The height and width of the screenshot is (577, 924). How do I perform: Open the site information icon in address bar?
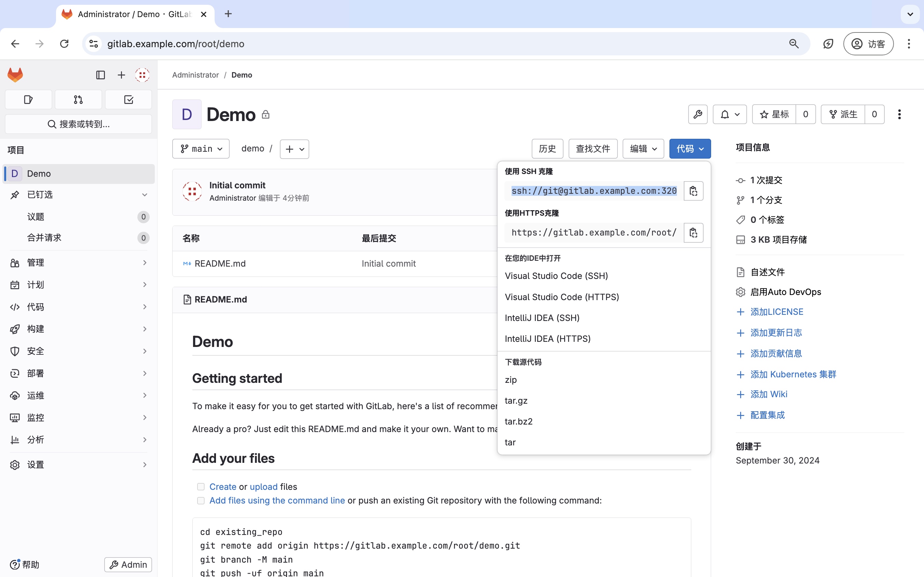coord(94,44)
